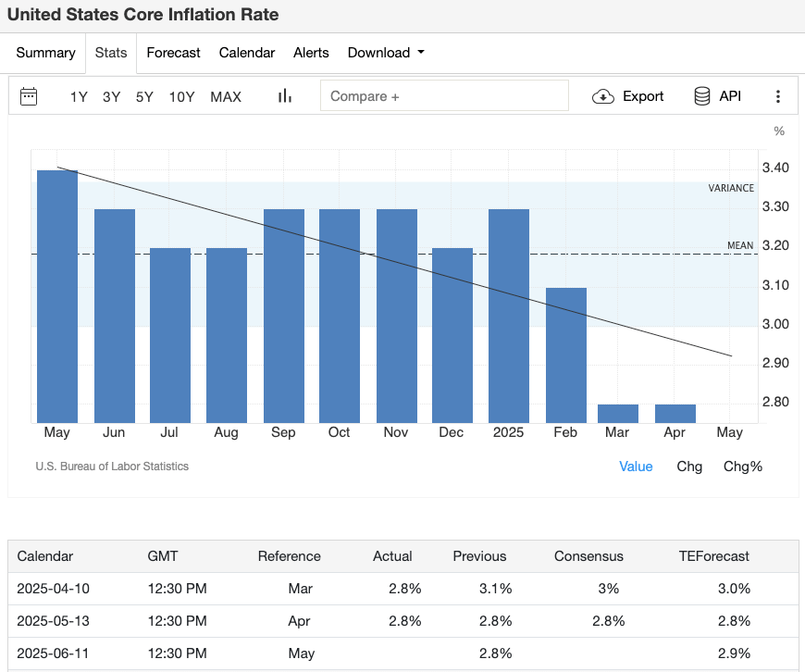Open the vertical three-dot overflow menu
This screenshot has height=672, width=805.
coord(778,95)
